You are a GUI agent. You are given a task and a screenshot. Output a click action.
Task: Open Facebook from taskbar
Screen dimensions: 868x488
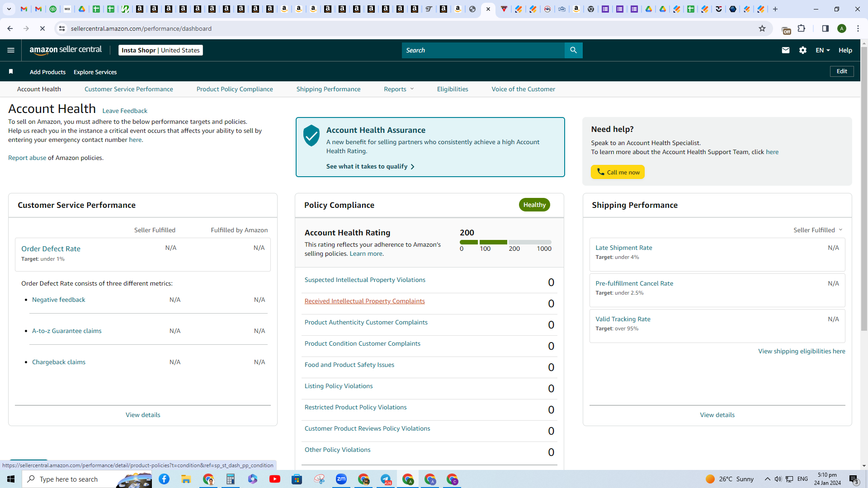tap(164, 479)
